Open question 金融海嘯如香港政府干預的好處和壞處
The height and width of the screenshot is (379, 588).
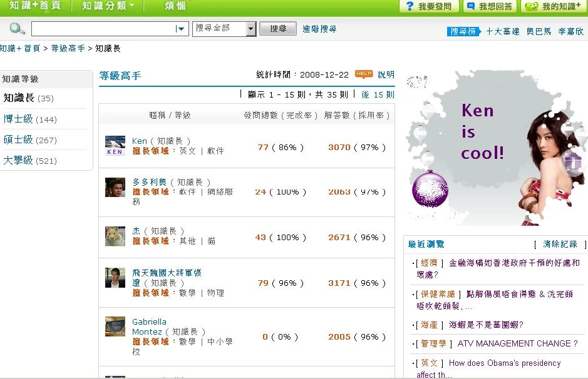click(498, 268)
